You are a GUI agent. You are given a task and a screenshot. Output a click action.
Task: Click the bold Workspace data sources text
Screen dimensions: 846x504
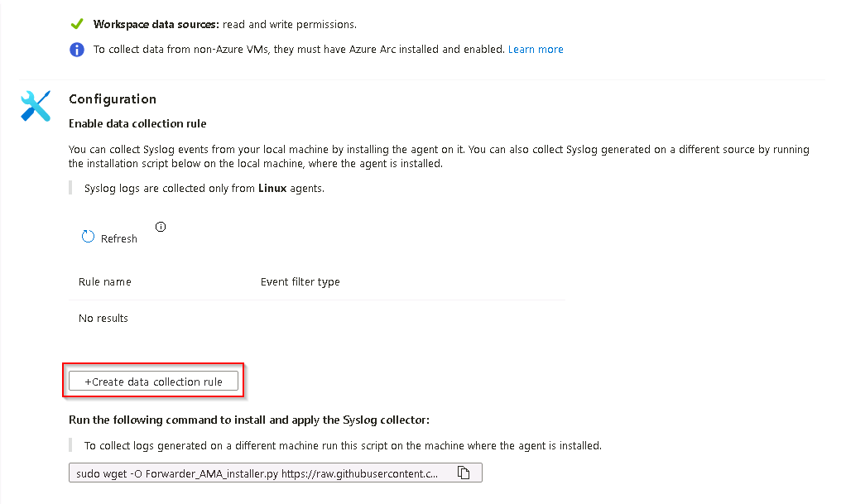click(156, 25)
